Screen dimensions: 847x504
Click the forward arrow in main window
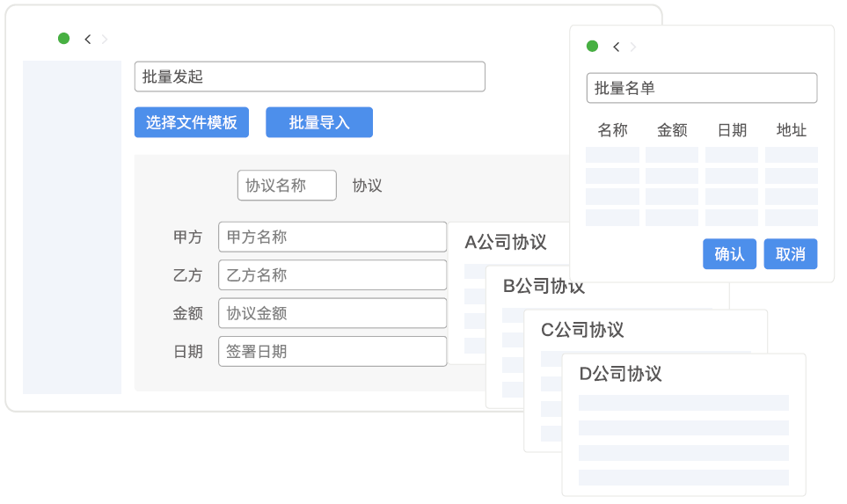tap(105, 39)
